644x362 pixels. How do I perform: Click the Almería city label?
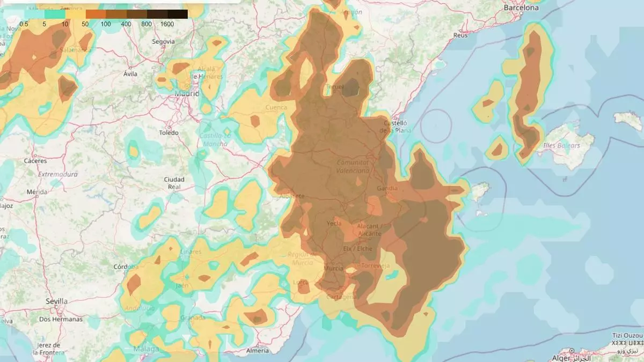click(x=257, y=351)
